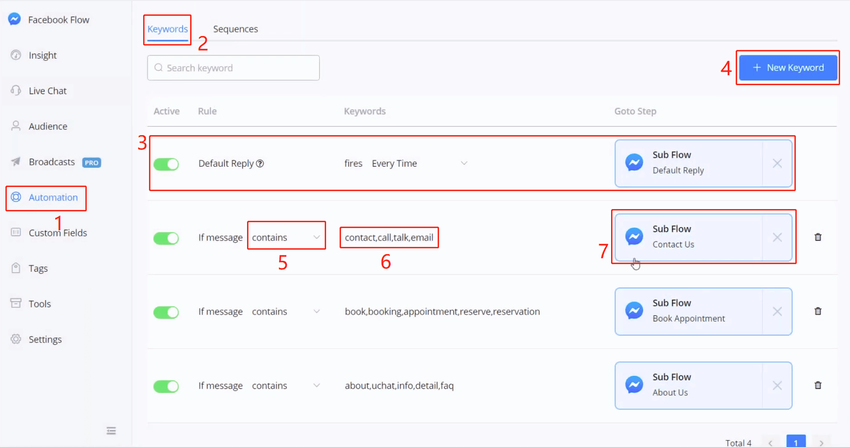850x447 pixels.
Task: Remove Book Appointment sub flow step
Action: [x=777, y=312]
